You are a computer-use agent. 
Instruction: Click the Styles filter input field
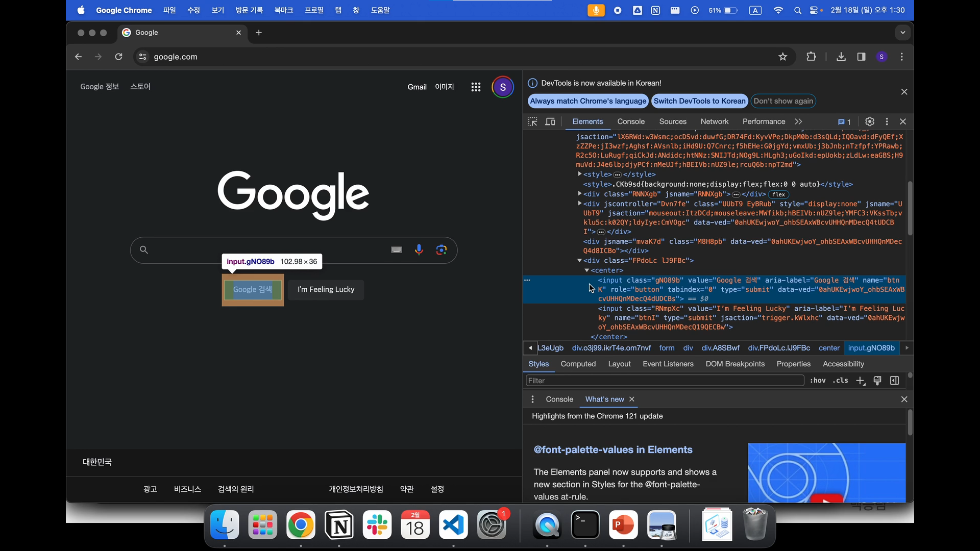coord(664,381)
